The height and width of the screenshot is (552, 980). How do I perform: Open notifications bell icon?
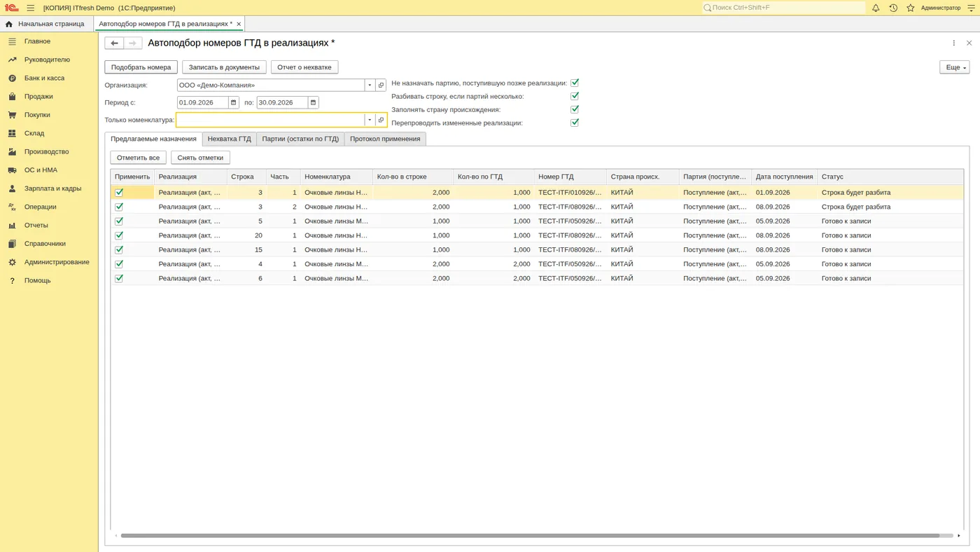tap(876, 8)
